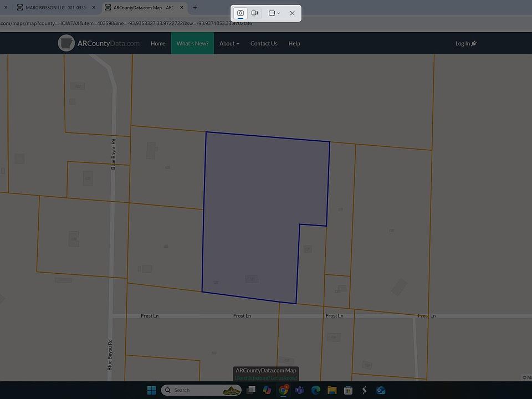Launch Microsoft Edge from the taskbar
The image size is (532, 399).
click(316, 390)
